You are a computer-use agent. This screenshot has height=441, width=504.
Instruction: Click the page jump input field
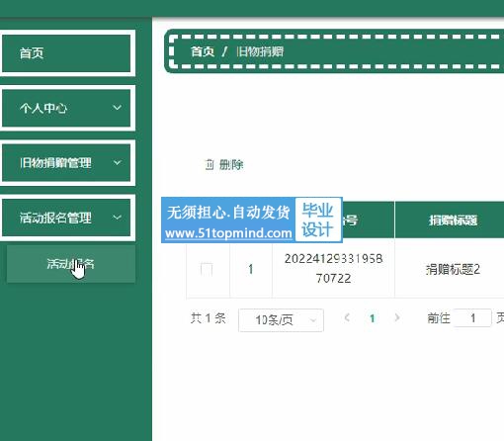[472, 318]
